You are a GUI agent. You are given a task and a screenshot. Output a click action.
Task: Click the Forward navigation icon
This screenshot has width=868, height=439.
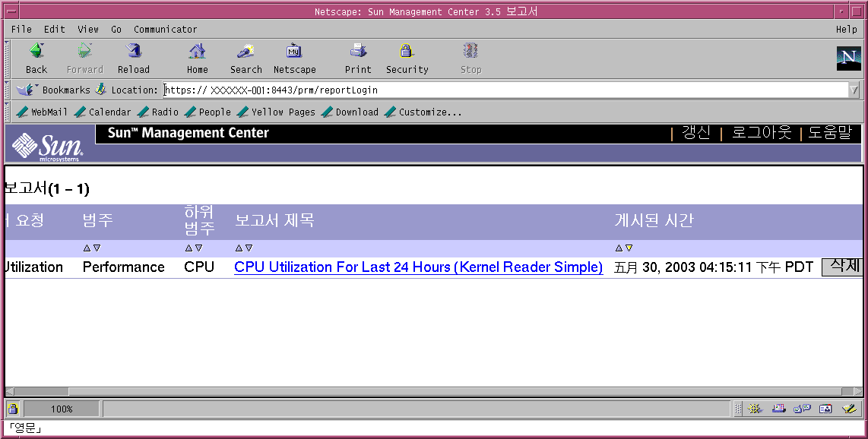[84, 58]
